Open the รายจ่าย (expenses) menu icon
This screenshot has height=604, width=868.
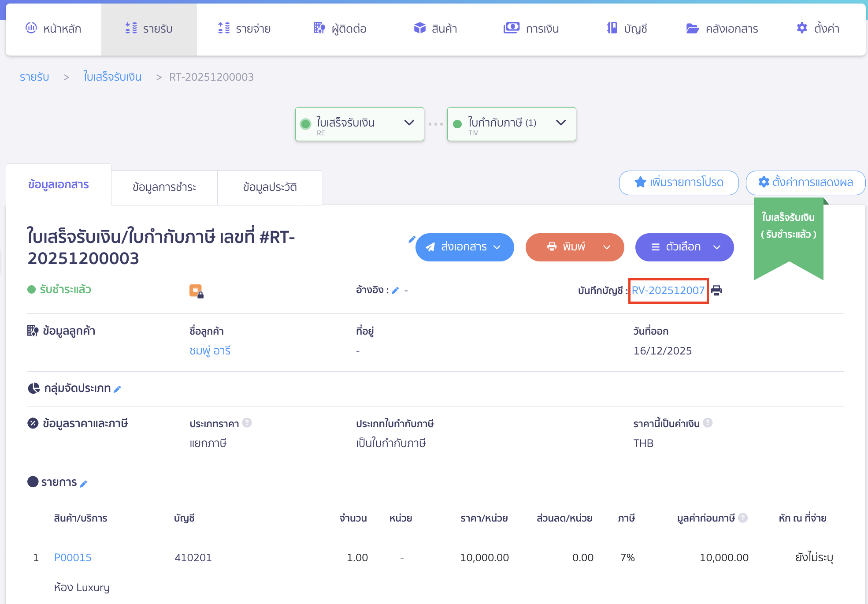pyautogui.click(x=224, y=28)
